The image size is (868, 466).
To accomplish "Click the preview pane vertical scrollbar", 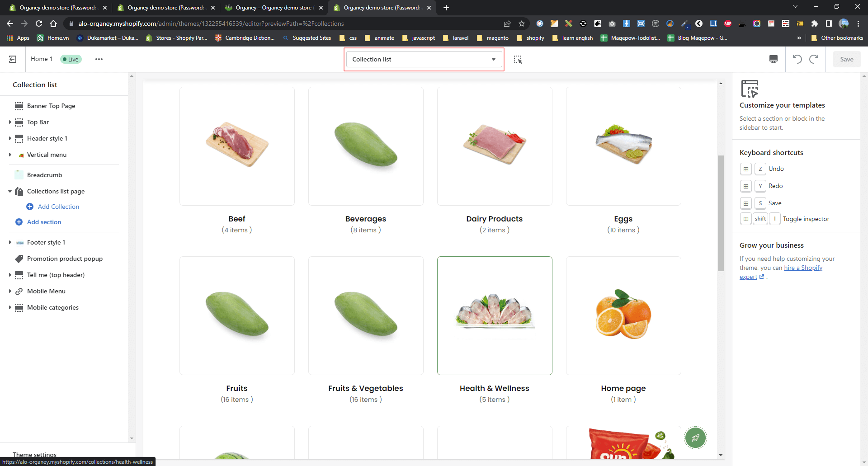I will [x=721, y=212].
